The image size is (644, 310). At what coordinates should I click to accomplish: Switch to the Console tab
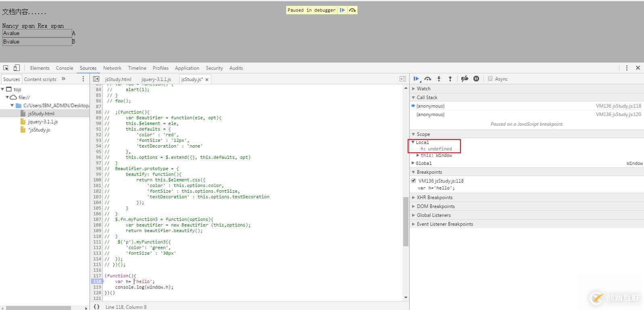(x=65, y=68)
